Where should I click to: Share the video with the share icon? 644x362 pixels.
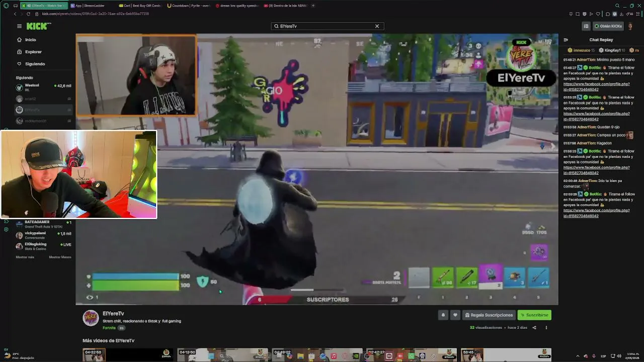(534, 328)
